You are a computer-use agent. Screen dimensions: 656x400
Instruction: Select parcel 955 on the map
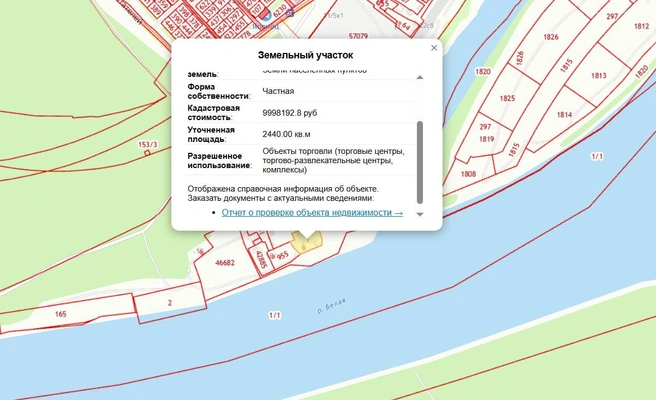[282, 255]
